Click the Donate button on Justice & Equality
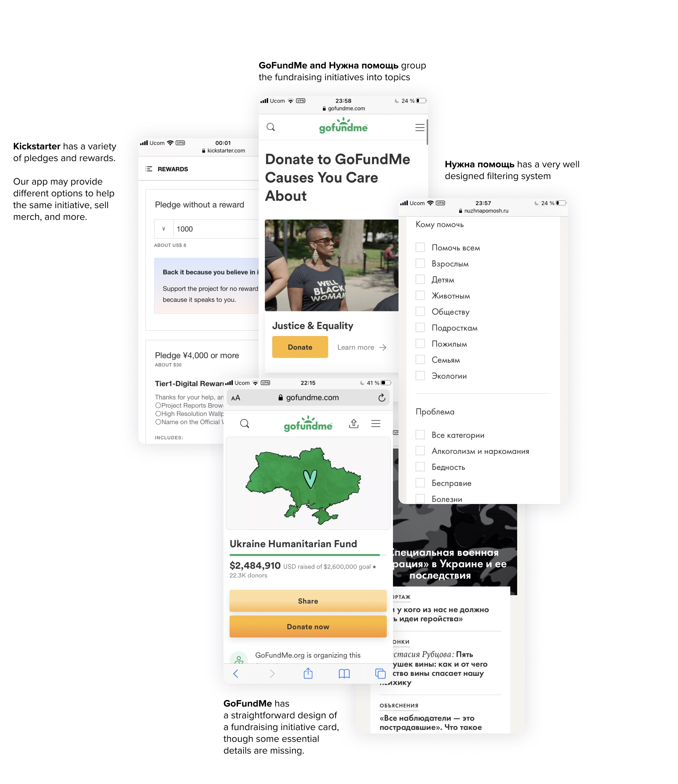The image size is (678, 784). 300,347
